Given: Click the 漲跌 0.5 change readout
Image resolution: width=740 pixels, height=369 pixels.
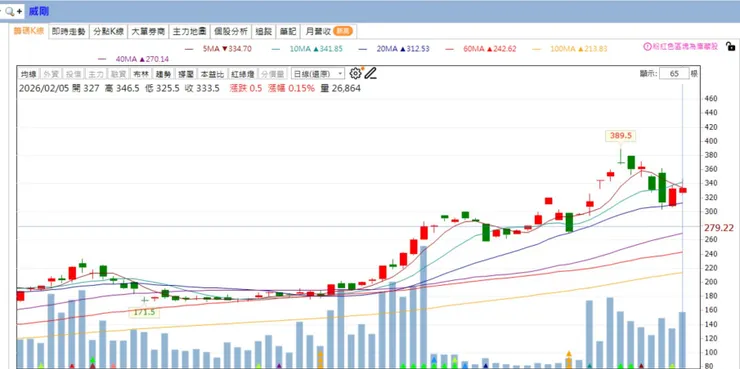Looking at the screenshot, I should 245,88.
